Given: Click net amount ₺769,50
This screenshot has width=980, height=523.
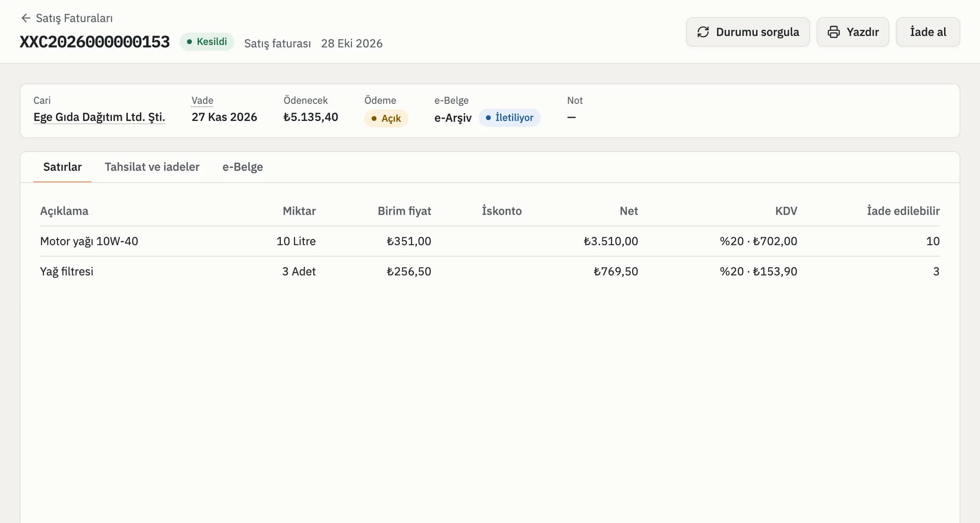Looking at the screenshot, I should [616, 271].
